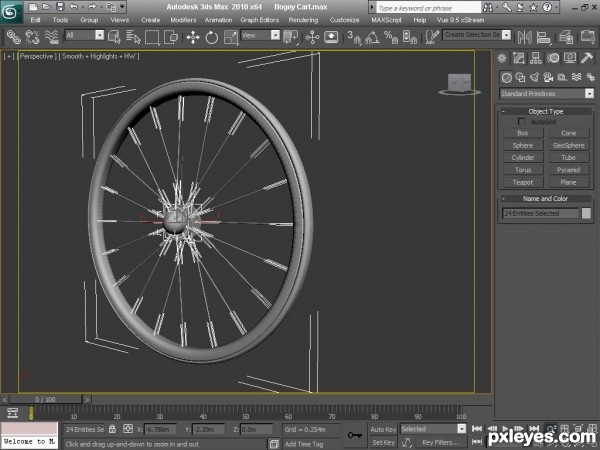Switch to the Utilities hammer tab icon
The image size is (600, 450).
587,58
